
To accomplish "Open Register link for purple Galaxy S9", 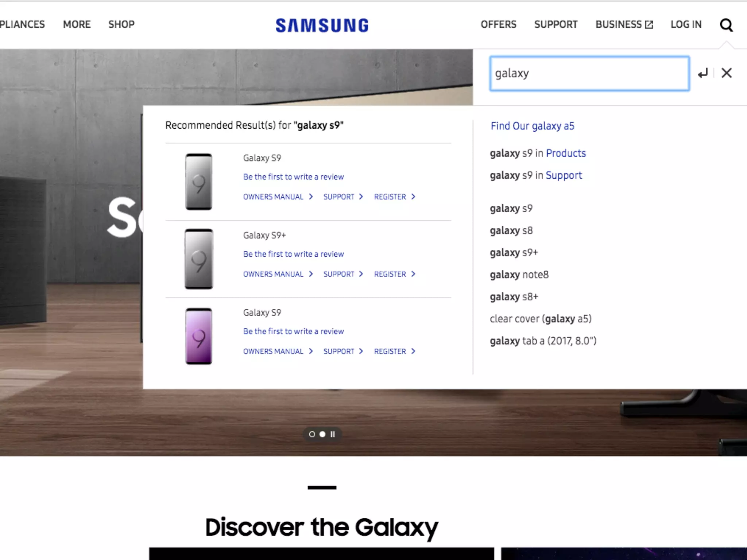I will [x=395, y=351].
